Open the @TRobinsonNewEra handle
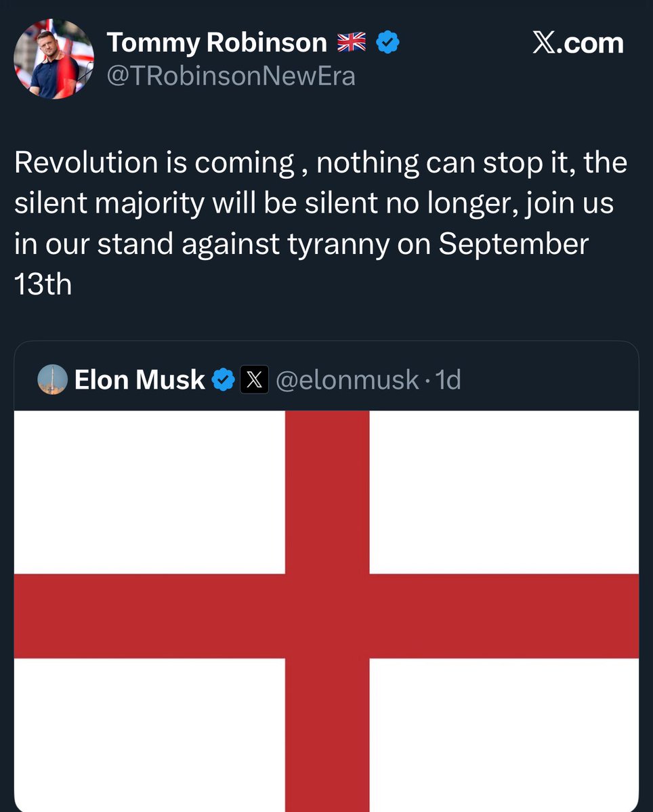This screenshot has width=653, height=812. pos(231,77)
